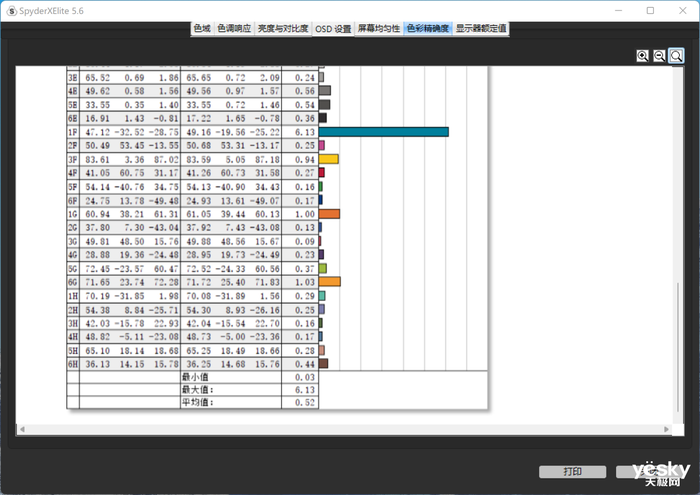Click the SpyderXElite app logo in title bar
The image size is (700, 495).
point(12,11)
